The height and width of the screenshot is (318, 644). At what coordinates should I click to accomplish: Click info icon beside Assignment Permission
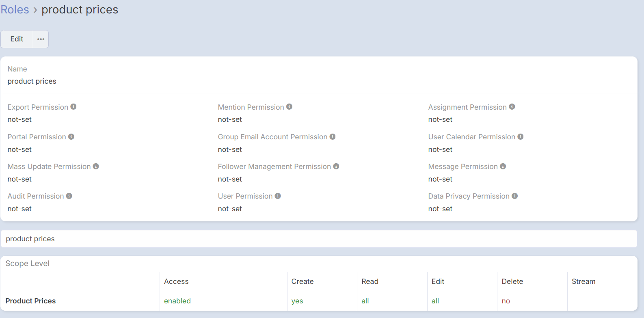(x=512, y=107)
